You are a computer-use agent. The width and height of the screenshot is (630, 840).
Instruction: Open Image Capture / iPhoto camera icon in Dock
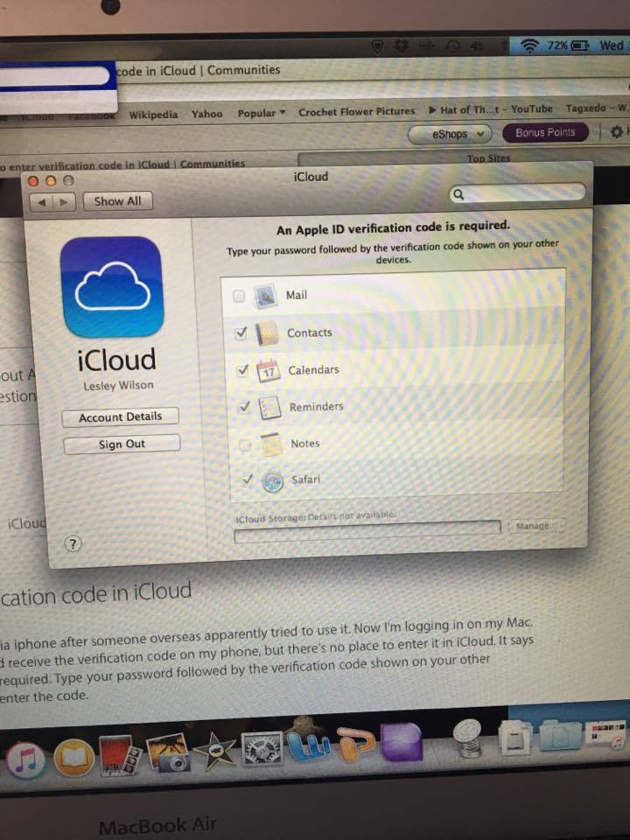coord(168,752)
